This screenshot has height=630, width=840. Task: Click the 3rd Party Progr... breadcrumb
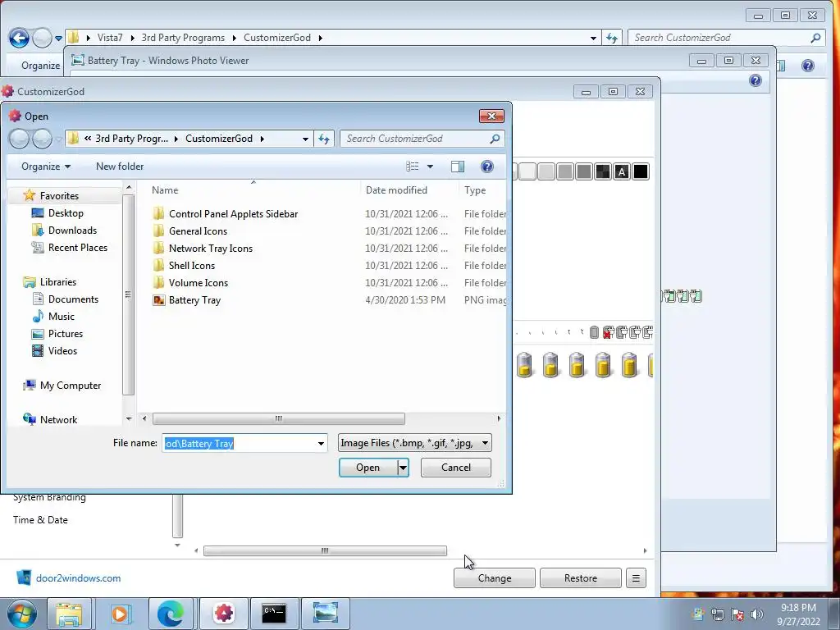131,139
